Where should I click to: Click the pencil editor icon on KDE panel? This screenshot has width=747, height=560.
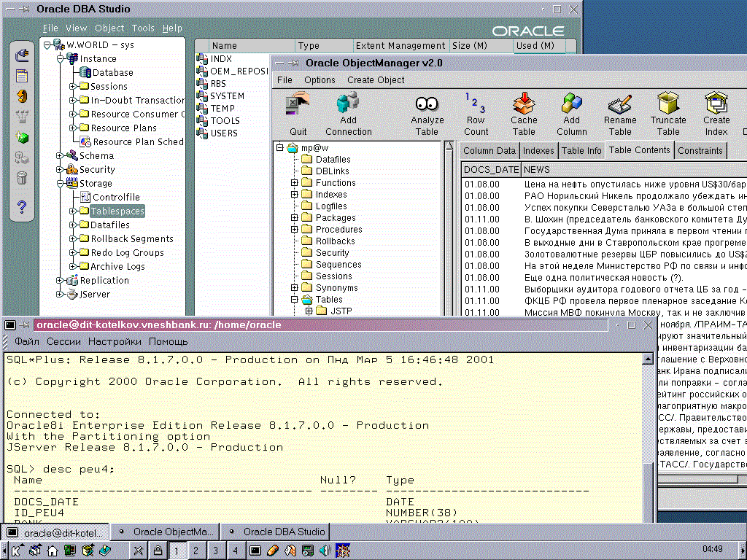point(273,551)
